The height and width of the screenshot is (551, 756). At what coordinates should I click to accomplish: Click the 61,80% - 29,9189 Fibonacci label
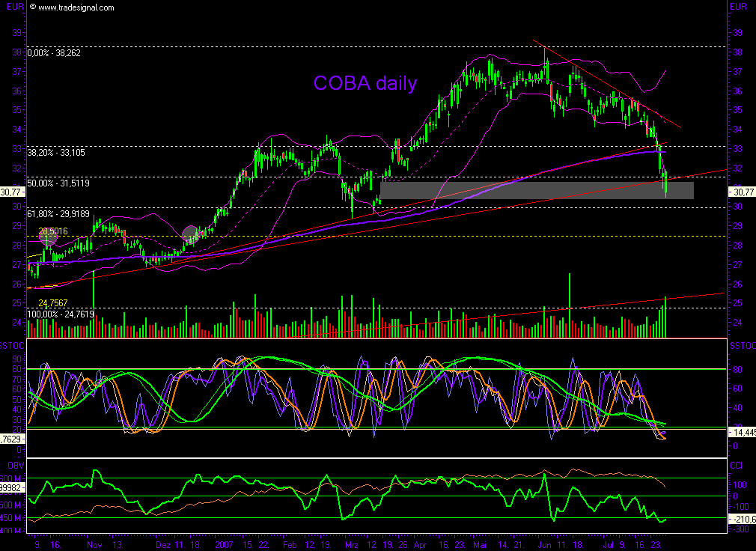[58, 214]
